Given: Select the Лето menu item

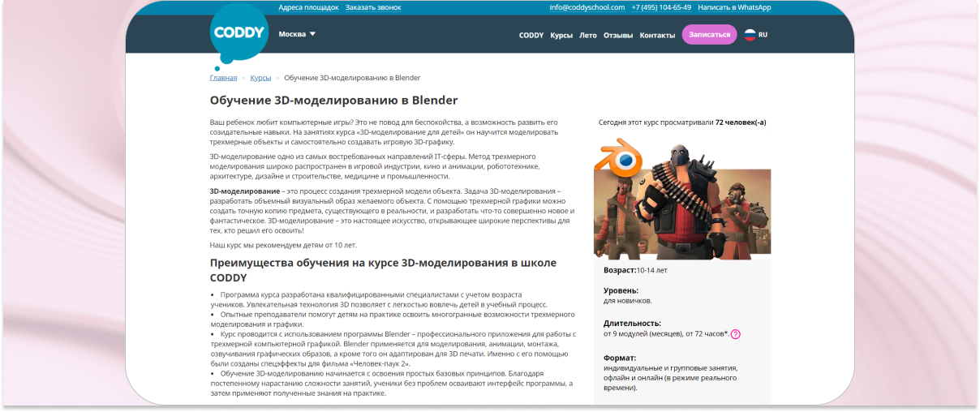Looking at the screenshot, I should pos(588,36).
